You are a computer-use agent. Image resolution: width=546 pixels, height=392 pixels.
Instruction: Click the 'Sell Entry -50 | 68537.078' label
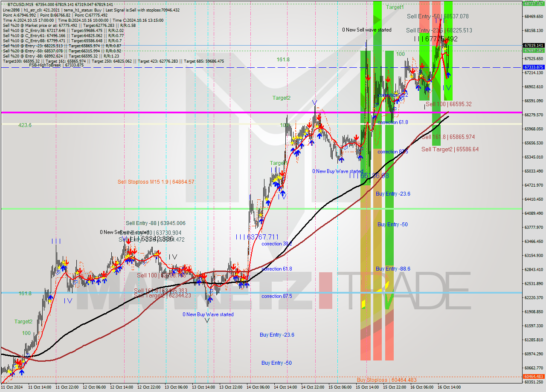click(438, 16)
